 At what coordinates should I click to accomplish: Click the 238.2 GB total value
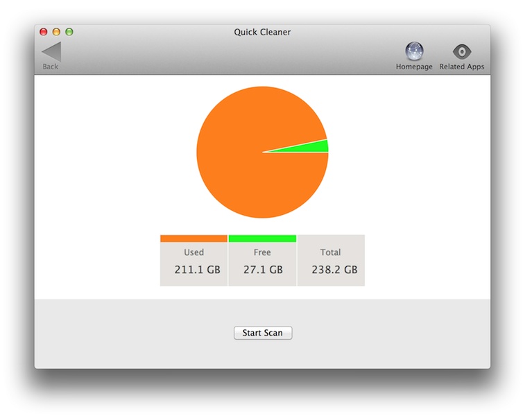click(x=334, y=270)
